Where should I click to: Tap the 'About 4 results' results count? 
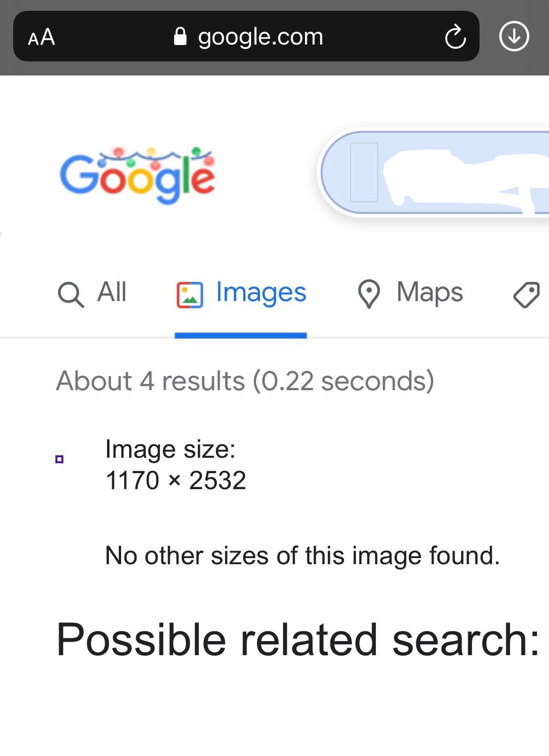click(x=244, y=381)
